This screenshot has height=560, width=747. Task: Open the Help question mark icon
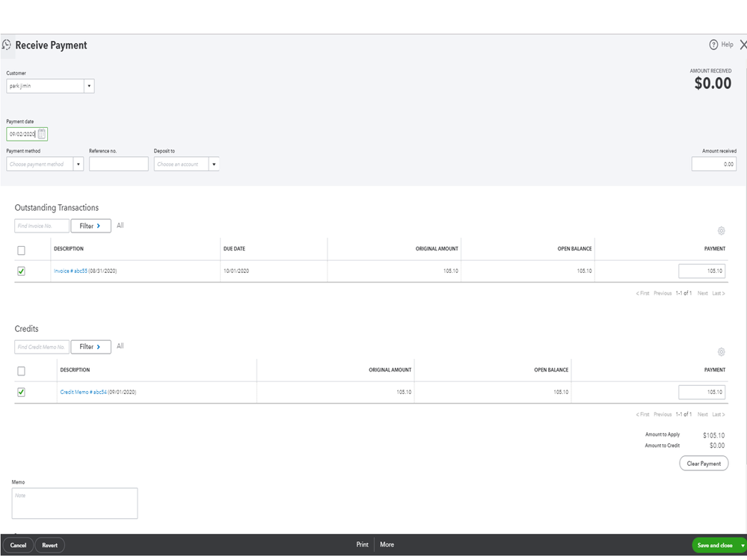(x=713, y=45)
